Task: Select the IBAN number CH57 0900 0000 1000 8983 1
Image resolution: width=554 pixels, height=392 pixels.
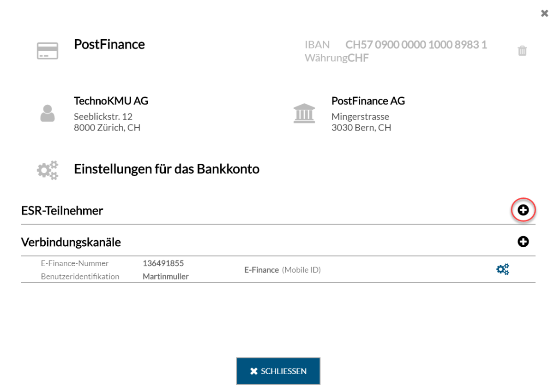Action: (x=416, y=44)
